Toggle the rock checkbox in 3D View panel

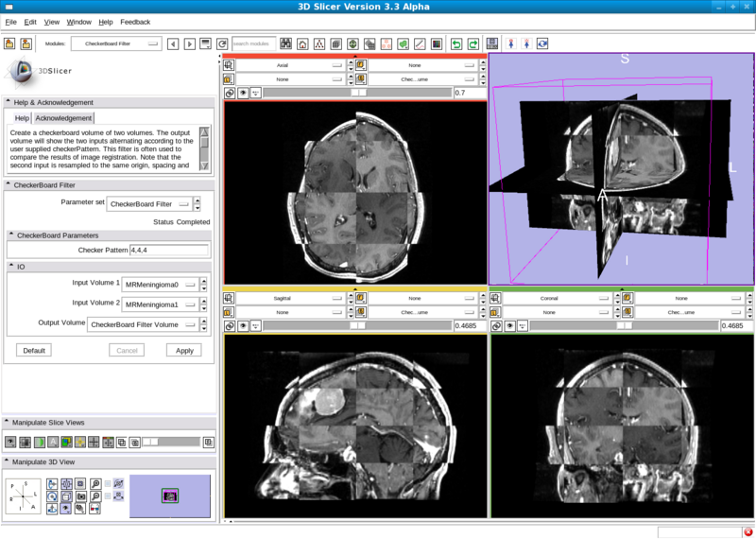(108, 496)
